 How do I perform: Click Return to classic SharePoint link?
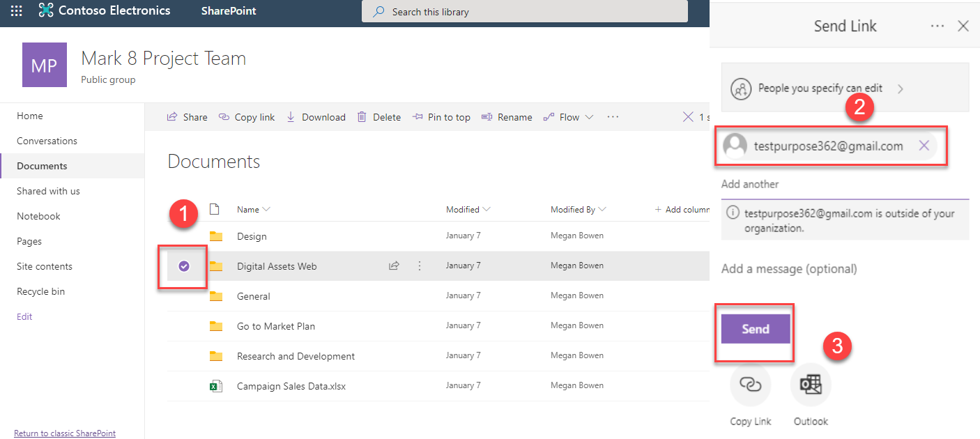(65, 433)
